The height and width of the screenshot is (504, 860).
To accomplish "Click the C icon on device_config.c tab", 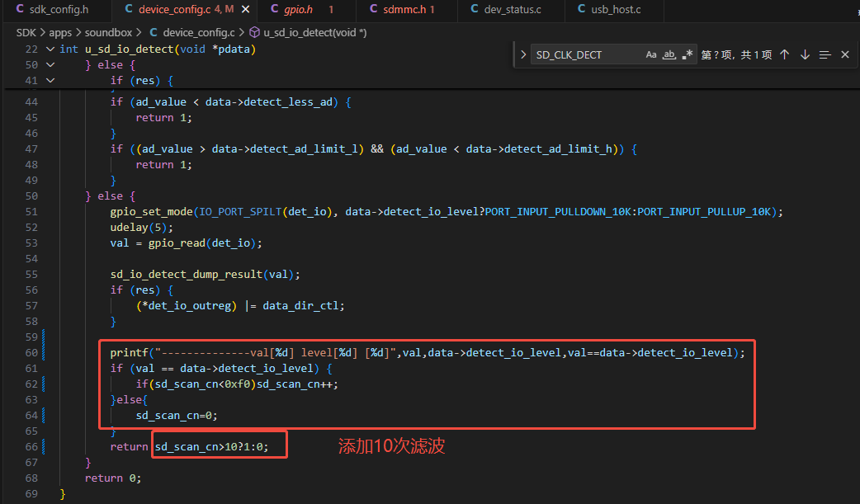I will 129,9.
